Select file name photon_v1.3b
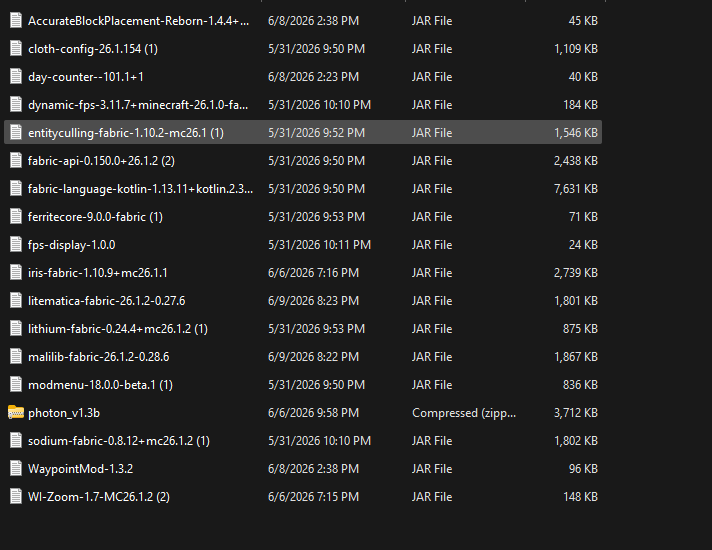 coord(64,413)
